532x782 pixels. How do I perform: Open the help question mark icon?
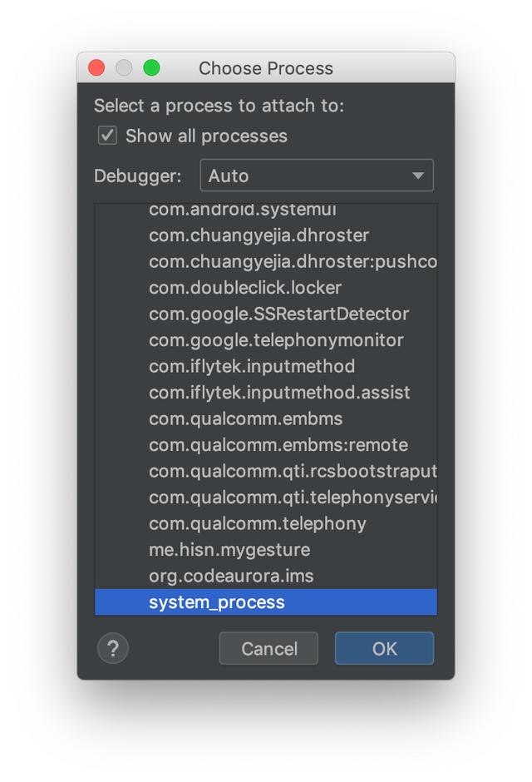point(113,648)
